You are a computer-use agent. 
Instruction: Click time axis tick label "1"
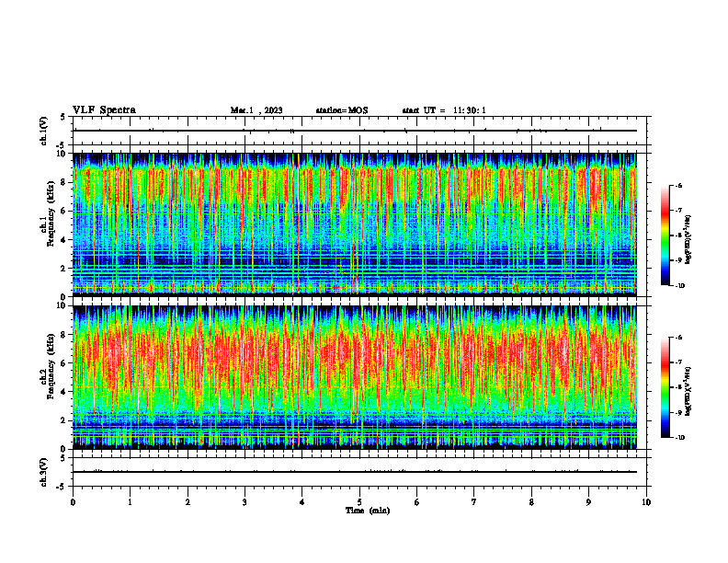click(x=130, y=502)
